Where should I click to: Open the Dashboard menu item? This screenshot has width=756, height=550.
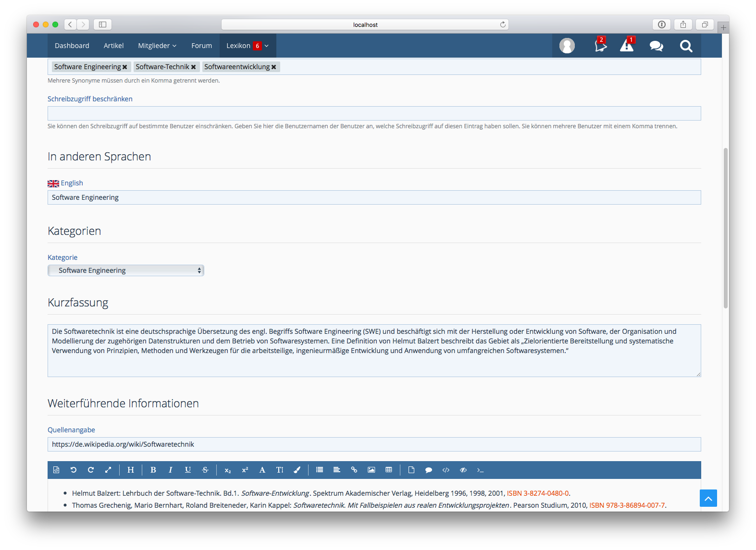[72, 46]
